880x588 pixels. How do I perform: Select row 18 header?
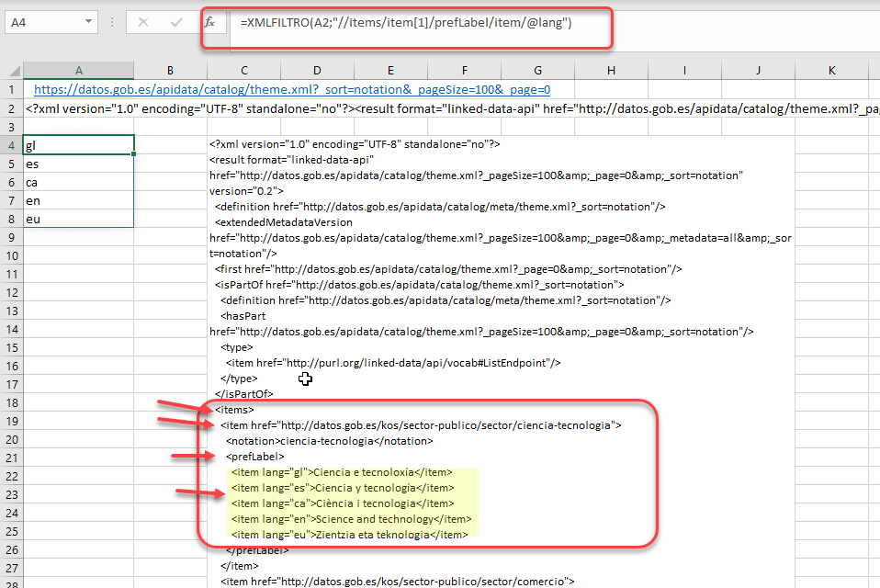(x=11, y=402)
